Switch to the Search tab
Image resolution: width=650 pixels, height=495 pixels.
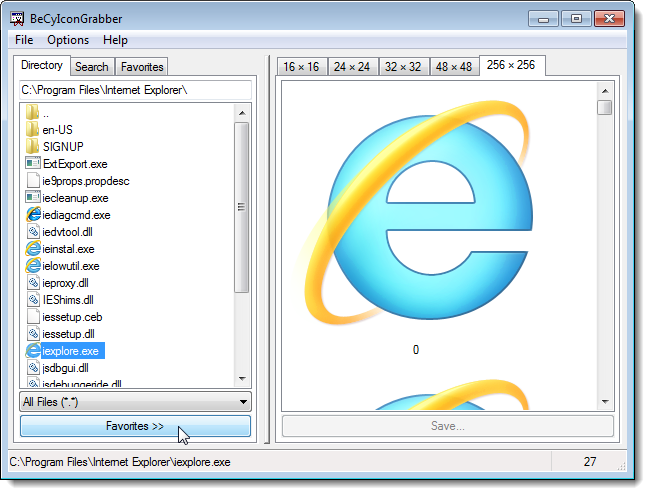(92, 67)
